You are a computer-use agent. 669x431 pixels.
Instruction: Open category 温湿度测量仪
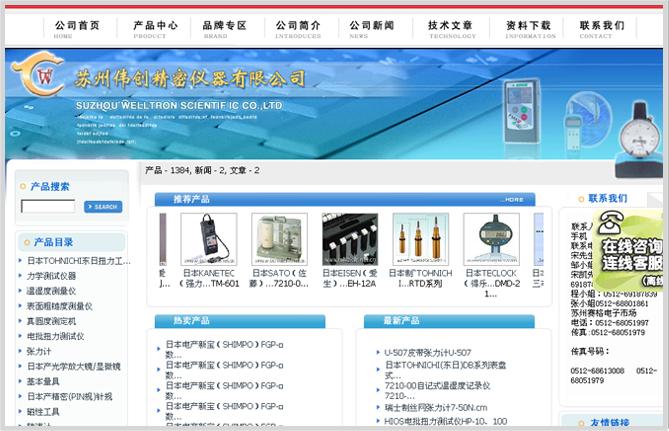click(x=52, y=291)
